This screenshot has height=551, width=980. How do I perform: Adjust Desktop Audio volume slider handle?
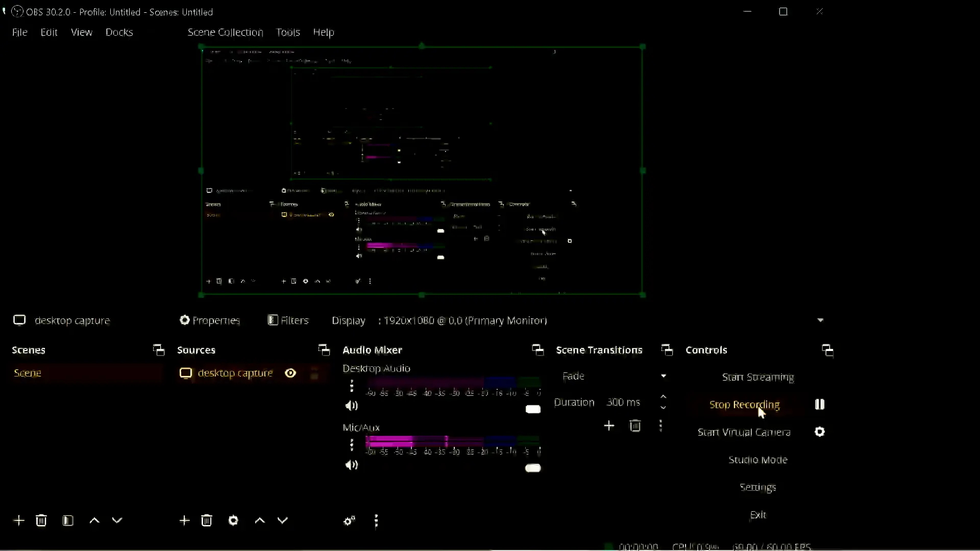click(x=533, y=409)
